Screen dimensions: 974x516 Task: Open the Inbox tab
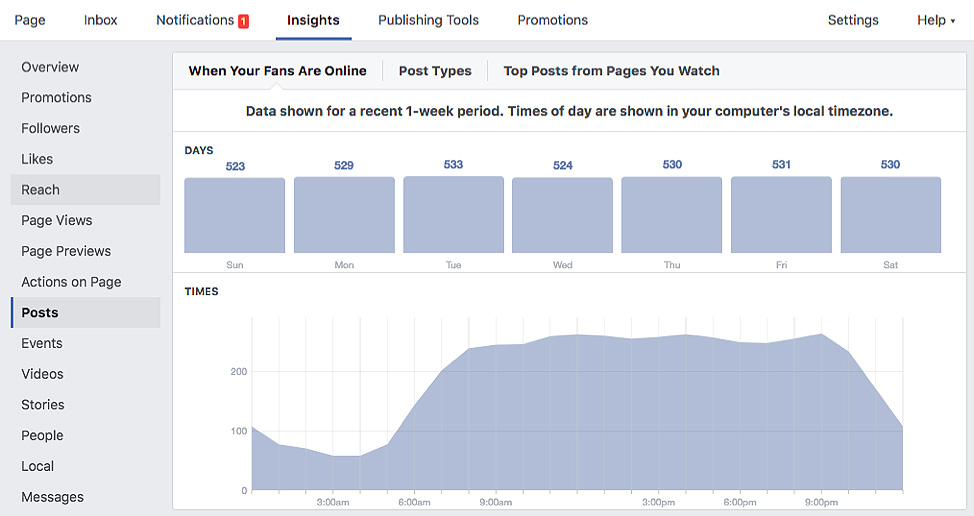(101, 20)
